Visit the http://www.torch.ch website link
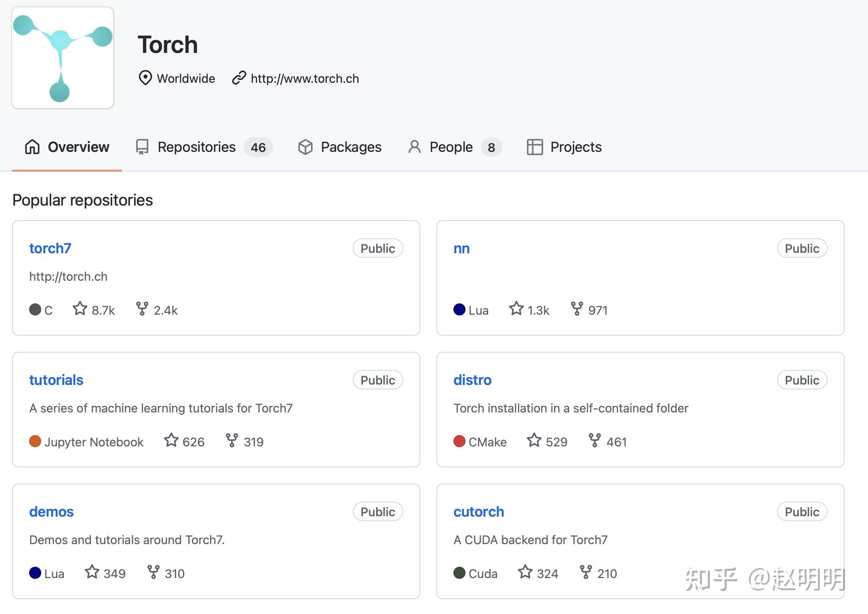This screenshot has width=868, height=614. pos(305,78)
